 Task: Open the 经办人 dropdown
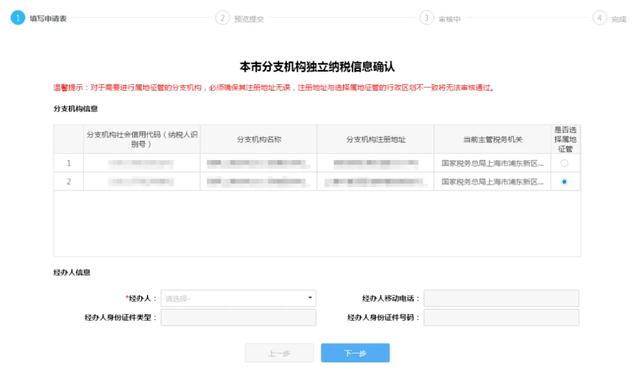tap(238, 298)
